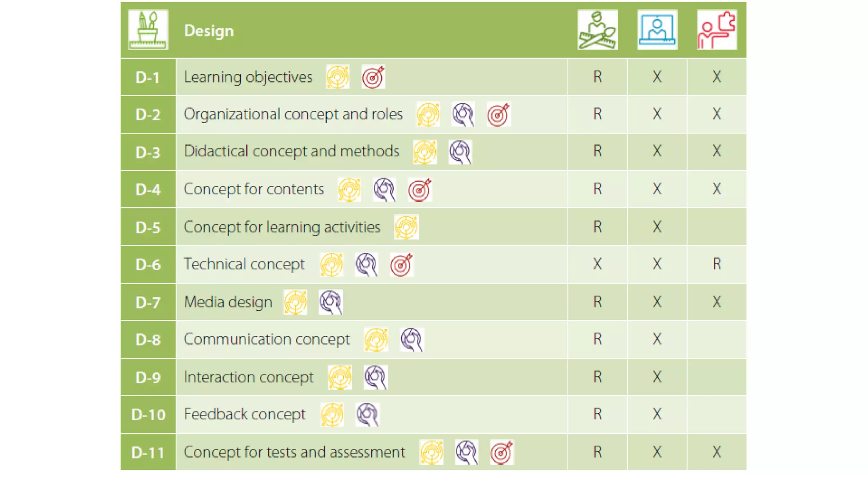868x488 pixels.
Task: Click the green designer with ruler icon
Action: point(597,30)
